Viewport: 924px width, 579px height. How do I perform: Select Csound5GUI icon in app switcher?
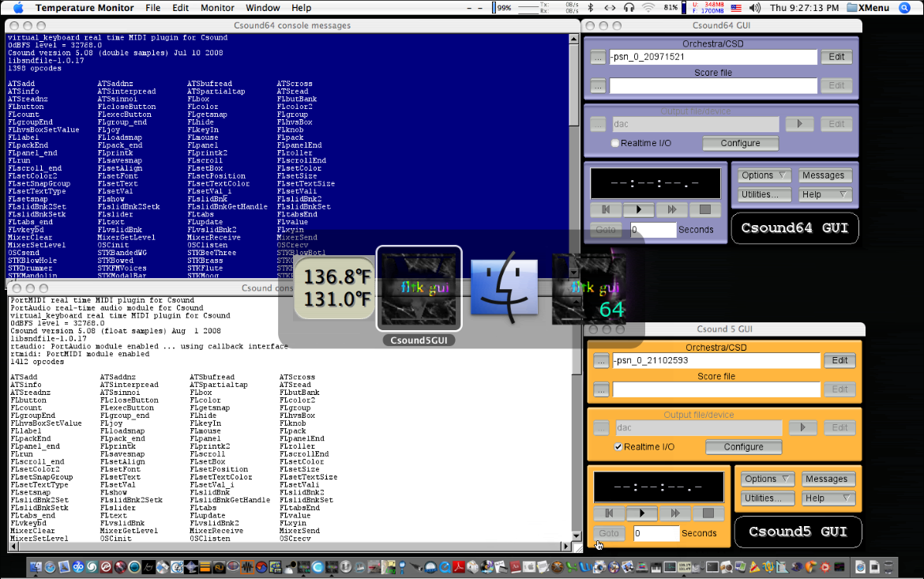point(419,288)
